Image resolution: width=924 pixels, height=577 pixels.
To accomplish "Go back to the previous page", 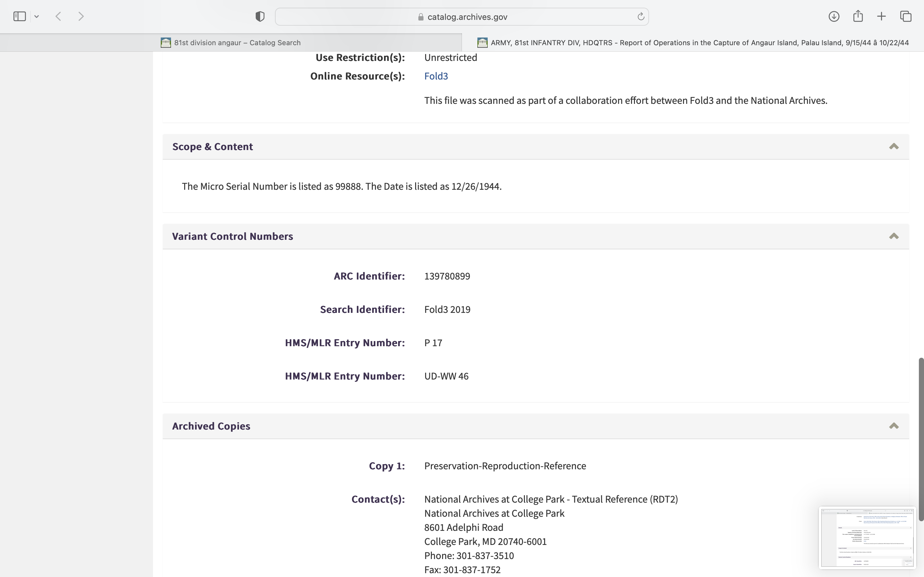I will point(58,16).
